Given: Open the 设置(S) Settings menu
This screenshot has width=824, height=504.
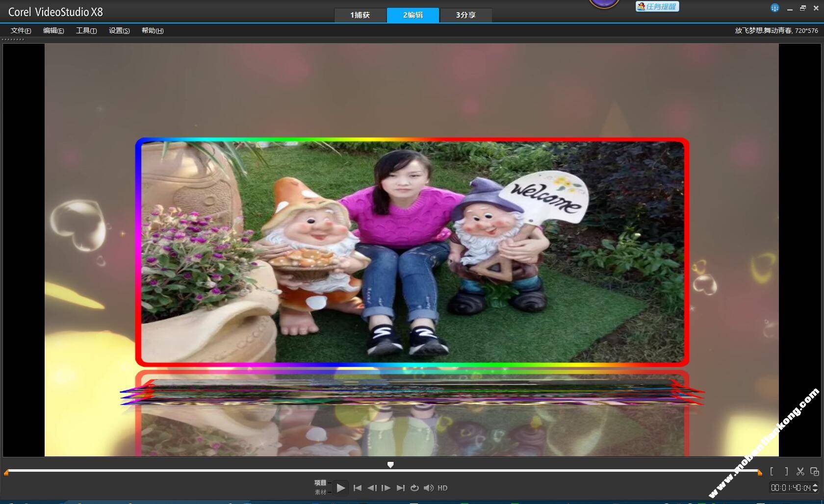Looking at the screenshot, I should coord(119,30).
